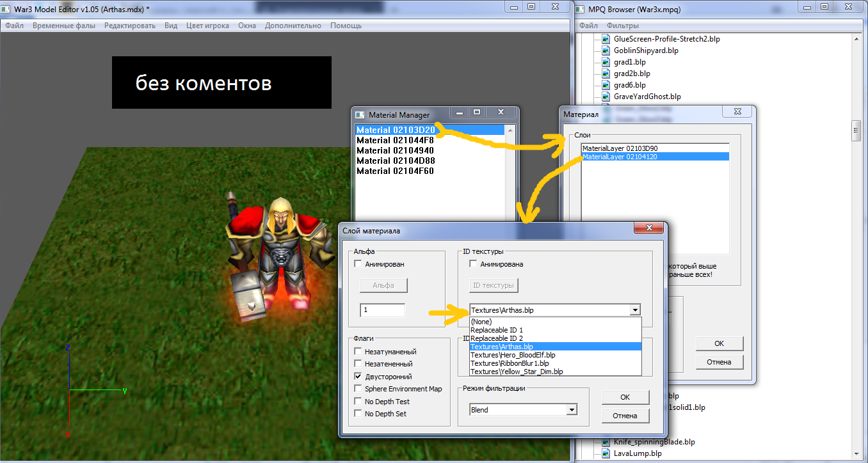Pick Textures\RibbonBlur1.blp from the list
The height and width of the screenshot is (463, 868).
[x=555, y=363]
